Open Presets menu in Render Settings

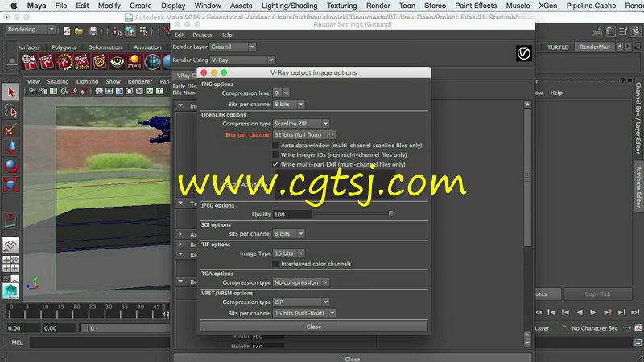(x=202, y=35)
